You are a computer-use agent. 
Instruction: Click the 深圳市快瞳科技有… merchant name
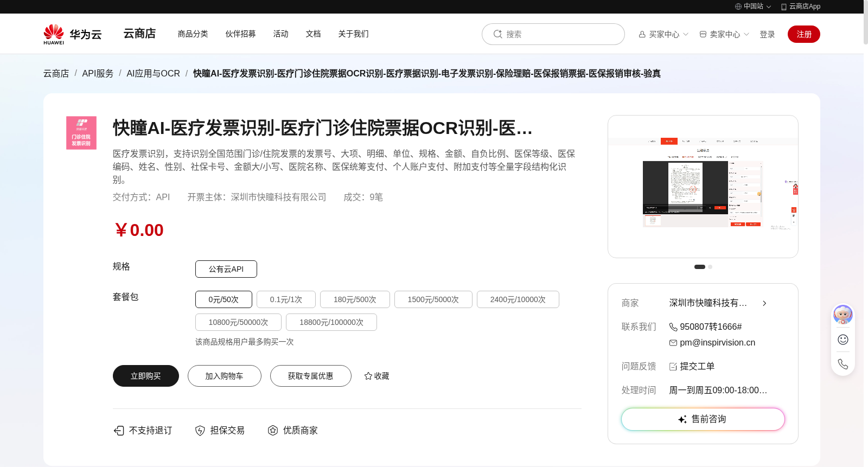coord(708,303)
